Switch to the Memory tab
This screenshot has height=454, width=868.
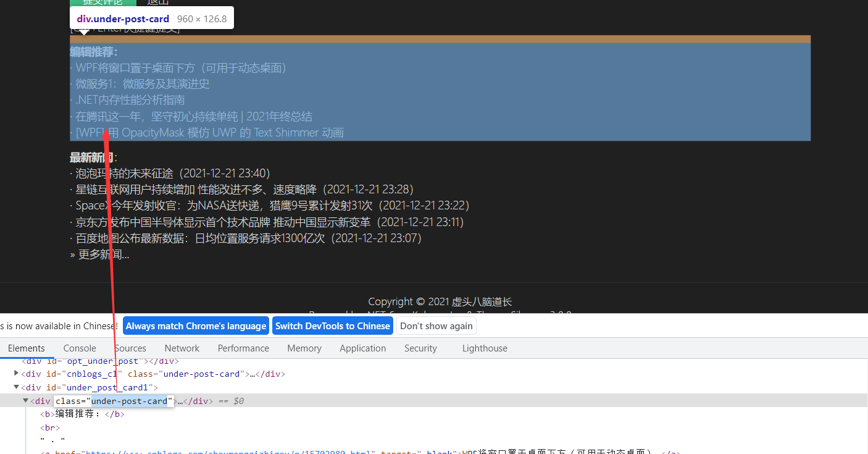304,348
